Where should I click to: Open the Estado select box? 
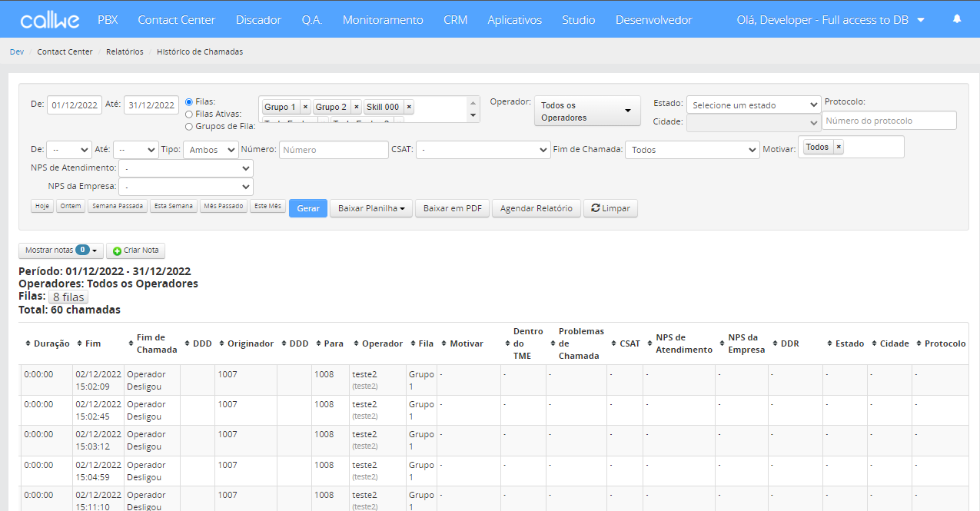(753, 105)
